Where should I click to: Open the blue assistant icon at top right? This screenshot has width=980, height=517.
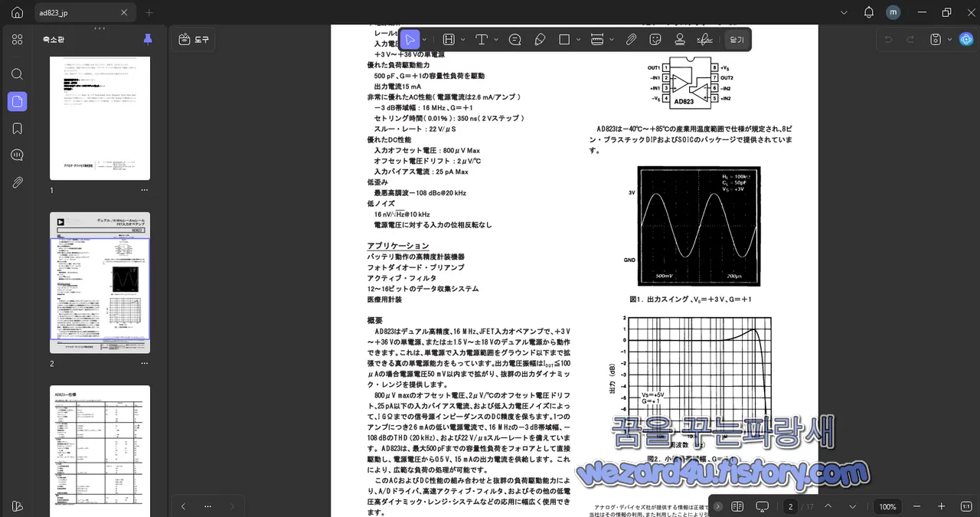[x=966, y=39]
